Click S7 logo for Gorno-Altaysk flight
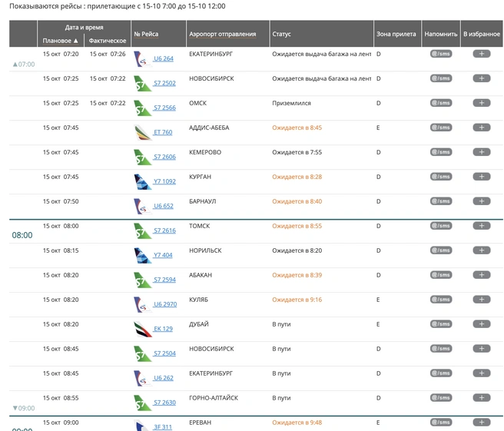 (x=142, y=403)
